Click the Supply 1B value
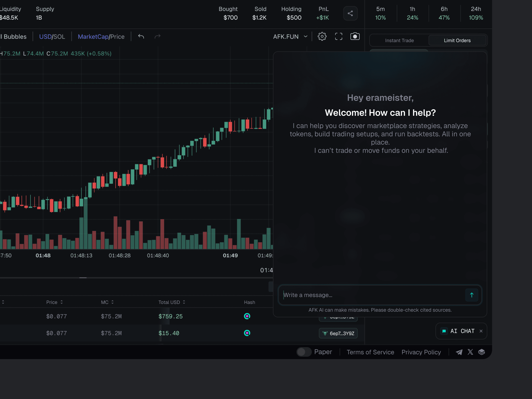The width and height of the screenshot is (532, 399). [39, 18]
